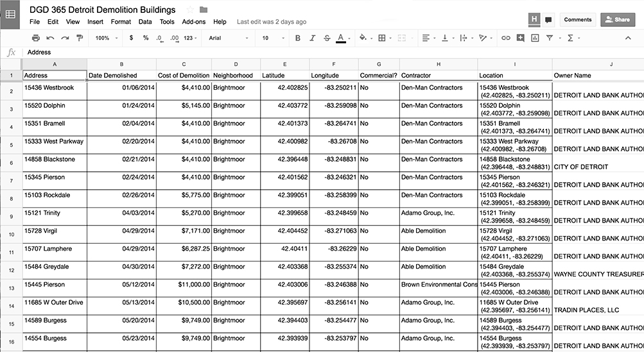This screenshot has width=644, height=352.
Task: Toggle bold formatting
Action: click(x=298, y=38)
